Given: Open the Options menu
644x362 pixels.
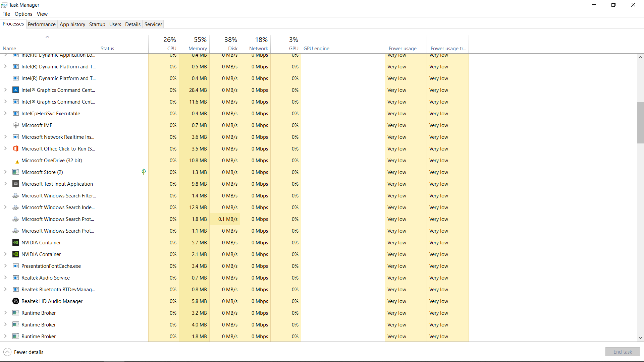Looking at the screenshot, I should pos(23,14).
